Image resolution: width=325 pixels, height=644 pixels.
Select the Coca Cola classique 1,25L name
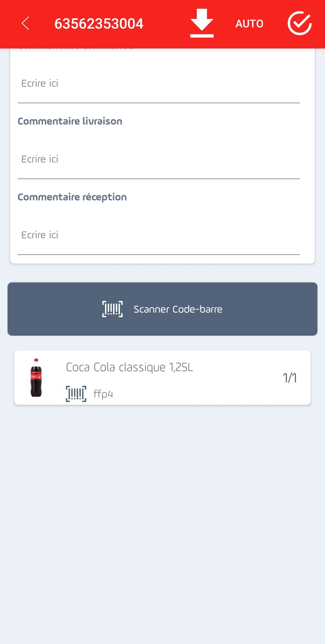(129, 367)
